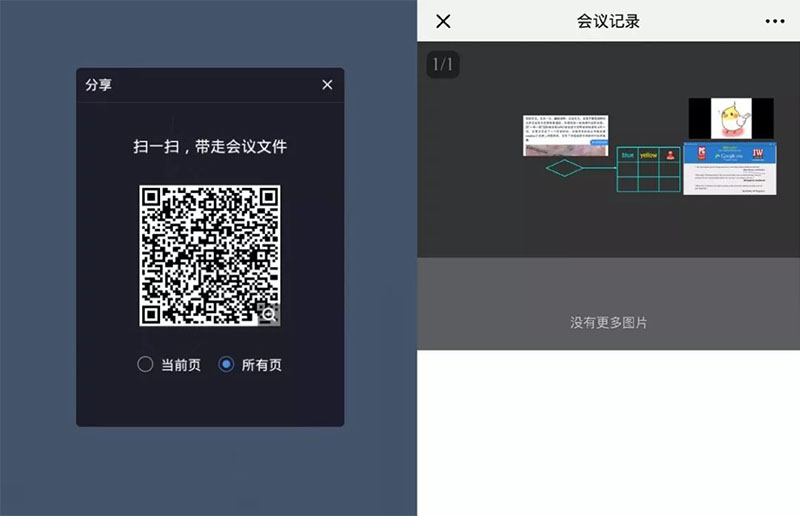Image resolution: width=800 pixels, height=516 pixels.
Task: Click the 扫一扫，带走会议文件 prompt text
Action: click(210, 146)
